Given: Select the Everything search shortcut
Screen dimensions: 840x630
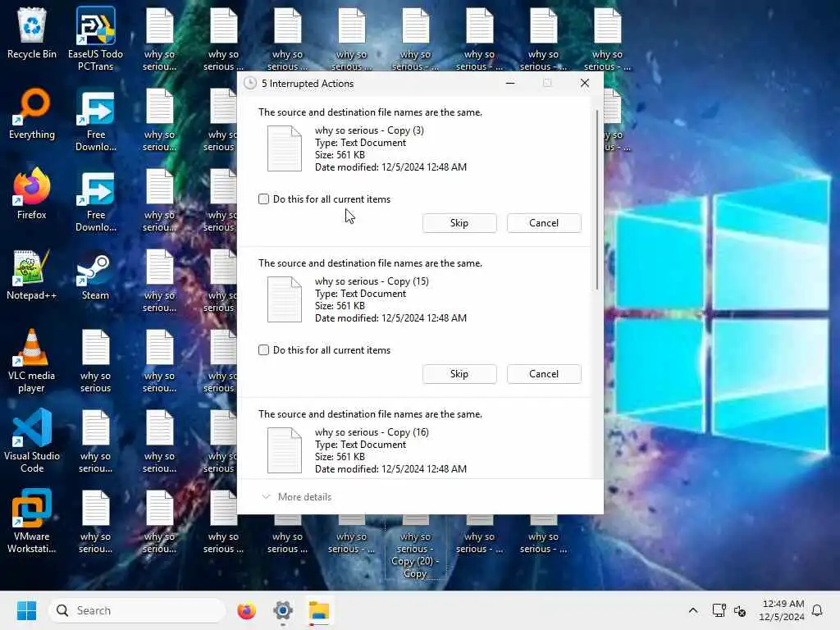Looking at the screenshot, I should click(x=32, y=113).
